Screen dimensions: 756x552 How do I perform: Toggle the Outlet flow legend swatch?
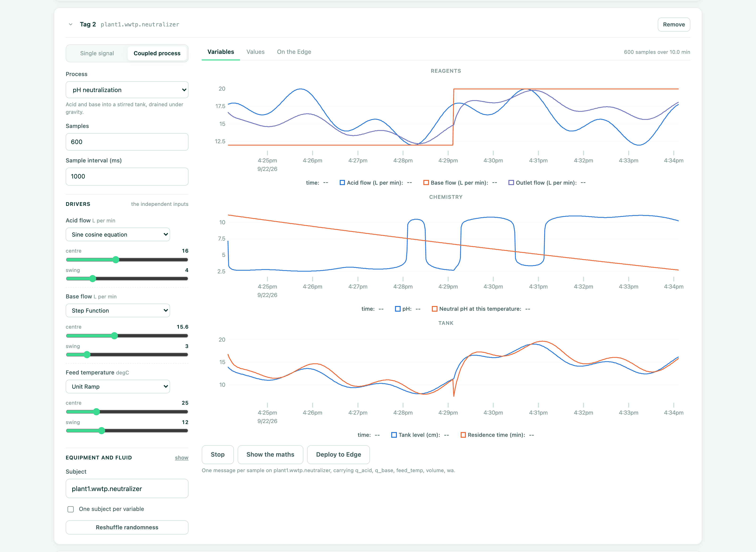[511, 183]
